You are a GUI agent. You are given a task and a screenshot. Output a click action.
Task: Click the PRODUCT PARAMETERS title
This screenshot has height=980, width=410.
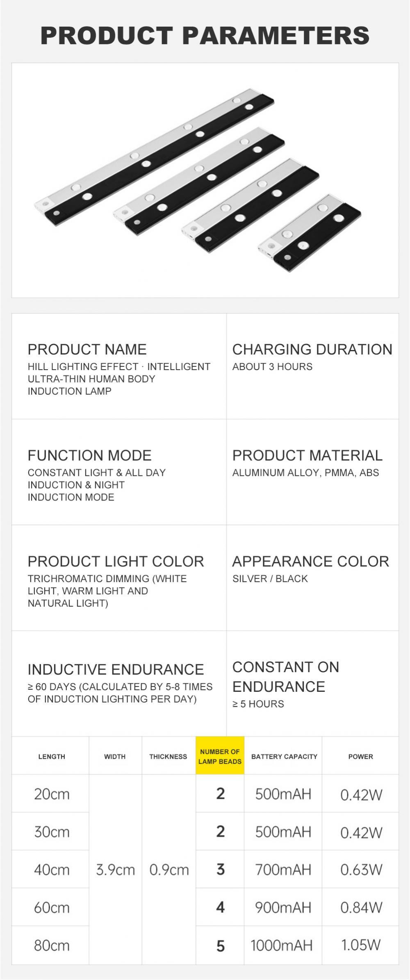tap(205, 35)
